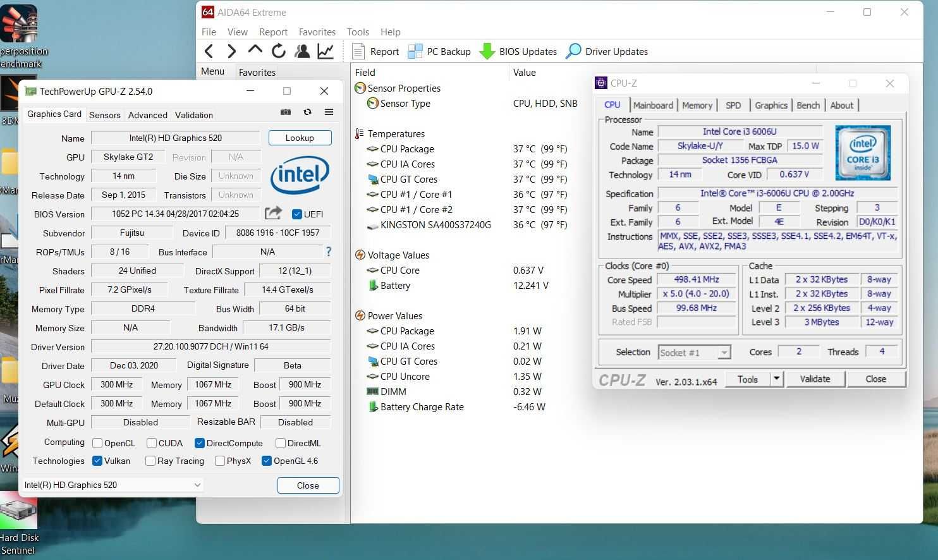Viewport: 938px width, 560px height.
Task: Switch to CPU-Z Memory tab
Action: [697, 106]
